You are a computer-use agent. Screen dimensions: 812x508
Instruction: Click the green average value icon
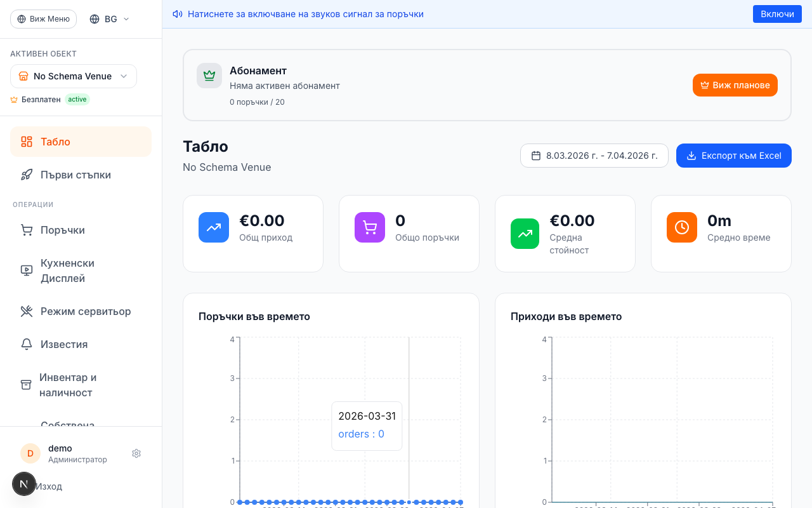tap(525, 234)
